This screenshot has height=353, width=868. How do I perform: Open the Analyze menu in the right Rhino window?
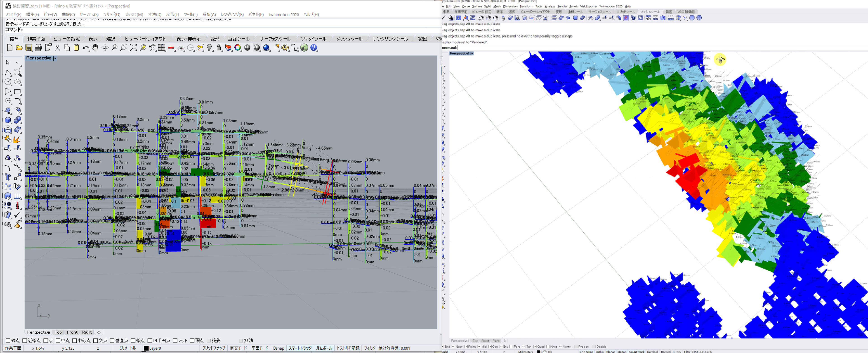point(550,6)
